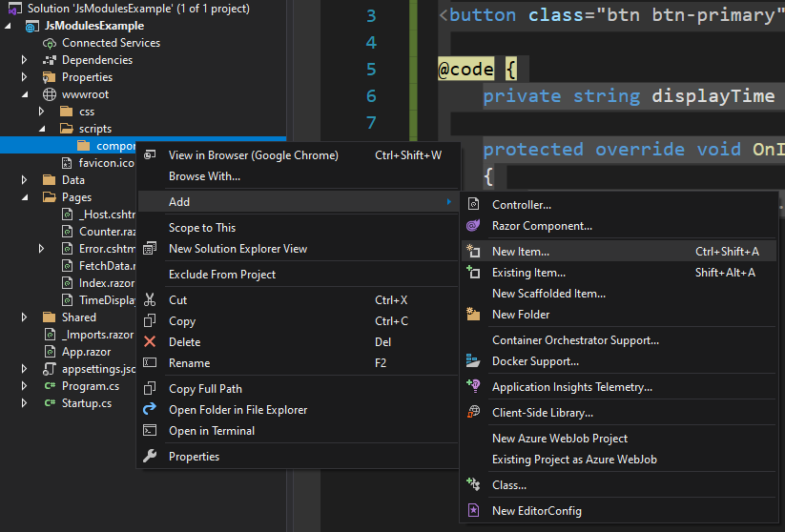Choose New Item from the Add submenu
Screen dimensions: 785x532
tap(521, 252)
